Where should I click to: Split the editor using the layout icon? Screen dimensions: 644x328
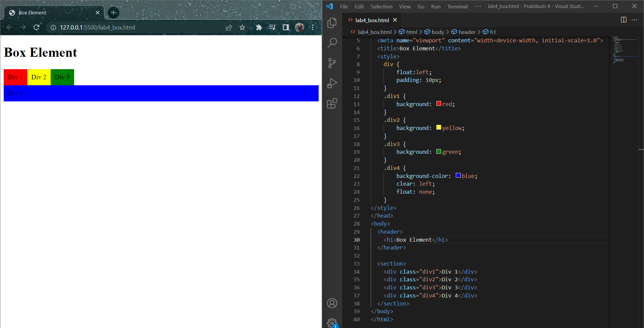(x=624, y=20)
